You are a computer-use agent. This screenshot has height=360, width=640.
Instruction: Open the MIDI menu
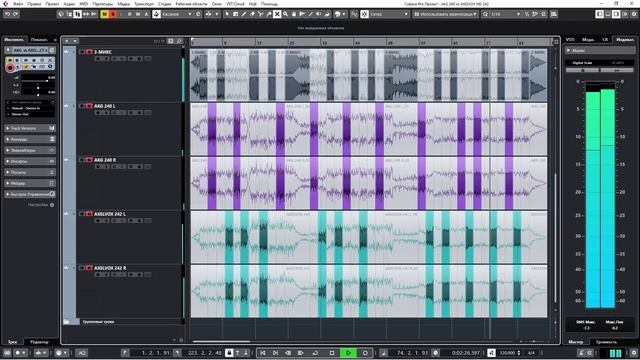[x=84, y=4]
